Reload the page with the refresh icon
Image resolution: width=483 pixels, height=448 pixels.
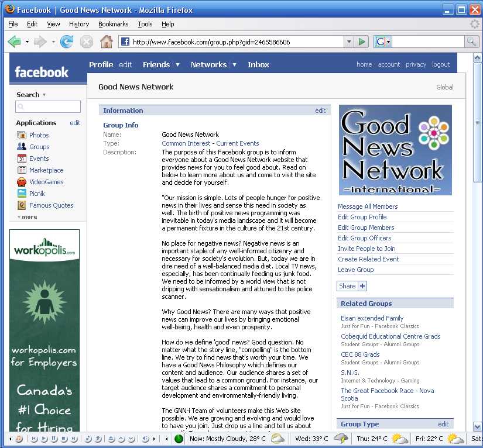point(67,42)
